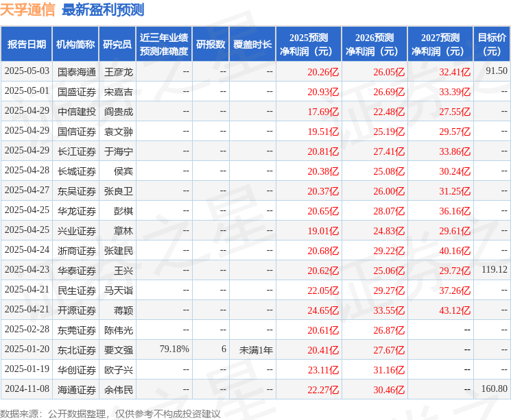Click 2027 forecast 29.57亿
The height and width of the screenshot is (420, 511).
click(x=455, y=132)
